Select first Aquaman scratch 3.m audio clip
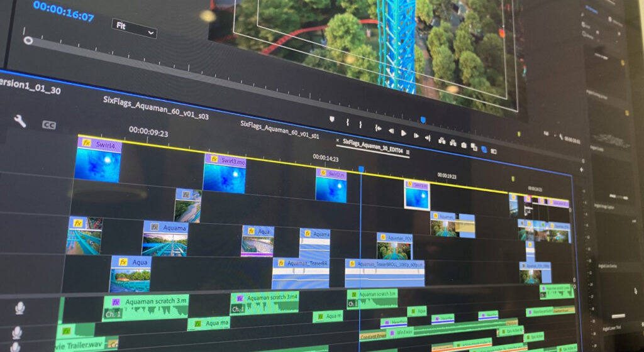The width and height of the screenshot is (644, 352). (145, 308)
